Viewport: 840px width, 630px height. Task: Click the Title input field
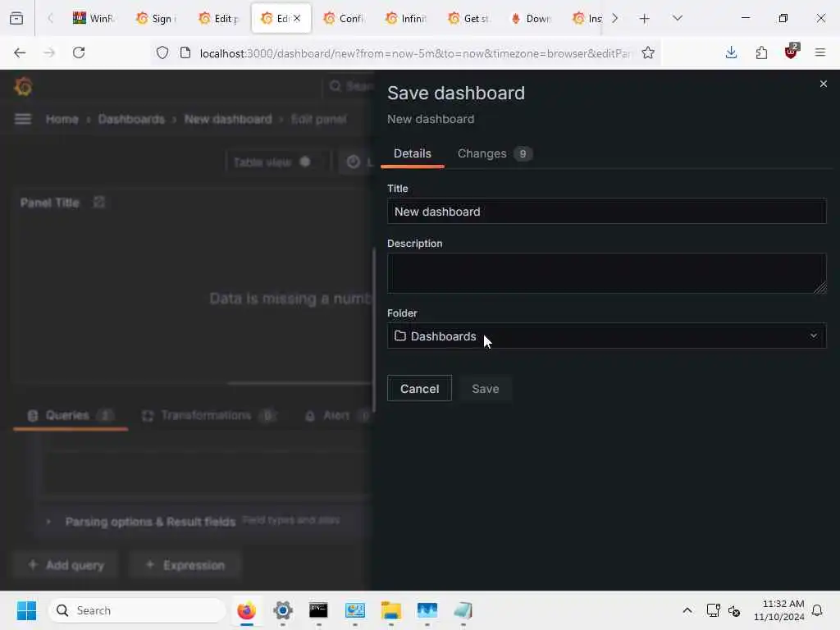(x=606, y=211)
